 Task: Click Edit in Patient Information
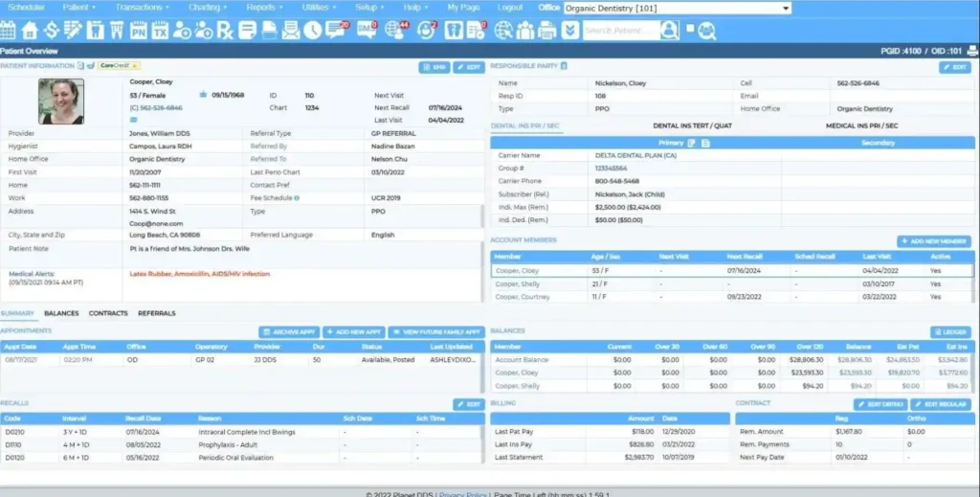[469, 67]
